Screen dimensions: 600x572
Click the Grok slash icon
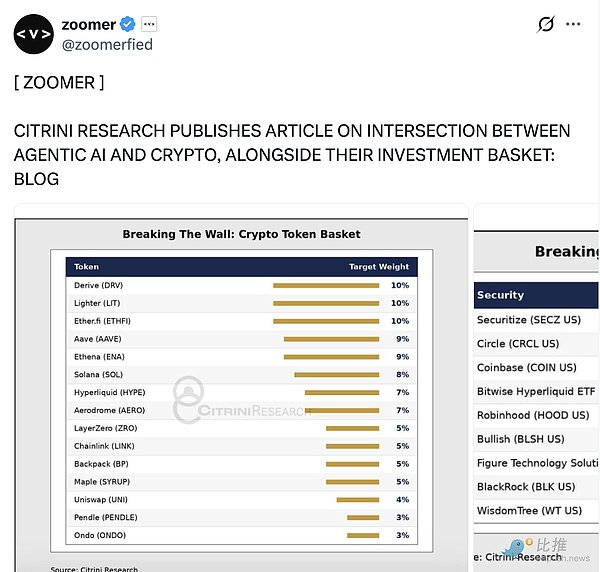tap(545, 24)
